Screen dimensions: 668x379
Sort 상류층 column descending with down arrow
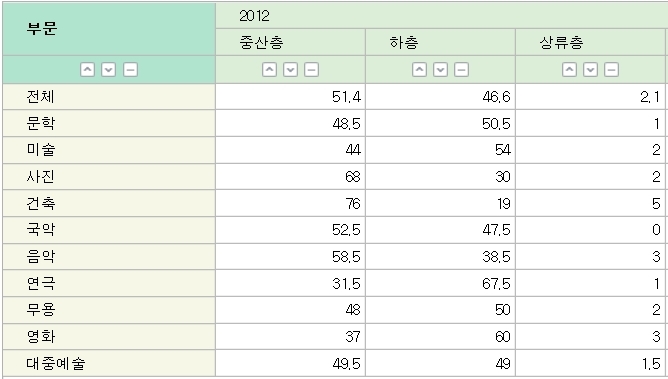coord(590,69)
